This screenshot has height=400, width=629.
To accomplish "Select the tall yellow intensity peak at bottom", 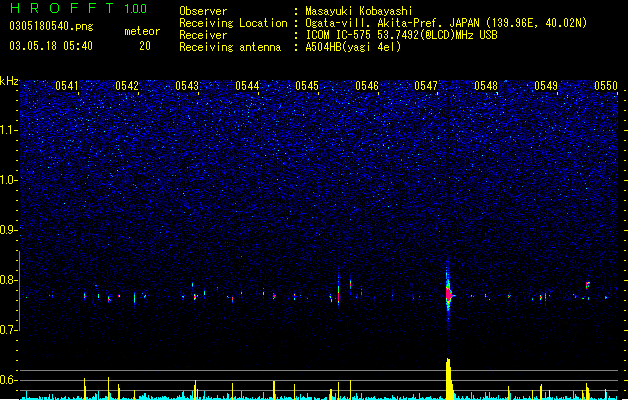I will click(x=449, y=379).
